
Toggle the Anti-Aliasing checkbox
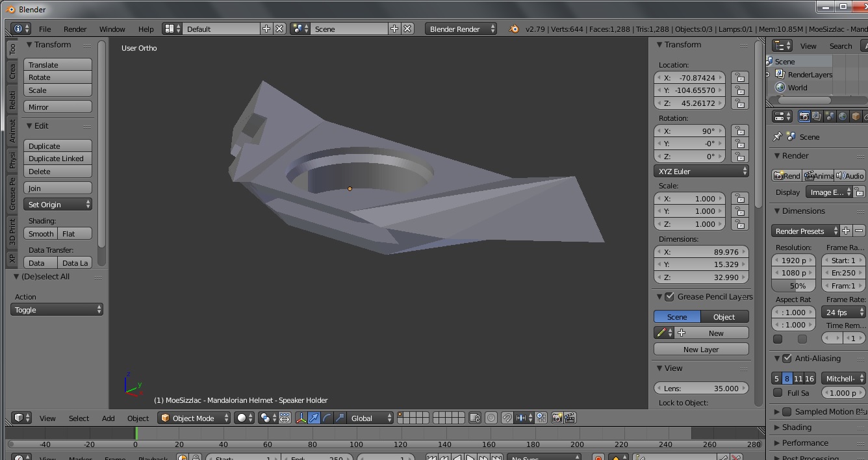click(x=787, y=359)
